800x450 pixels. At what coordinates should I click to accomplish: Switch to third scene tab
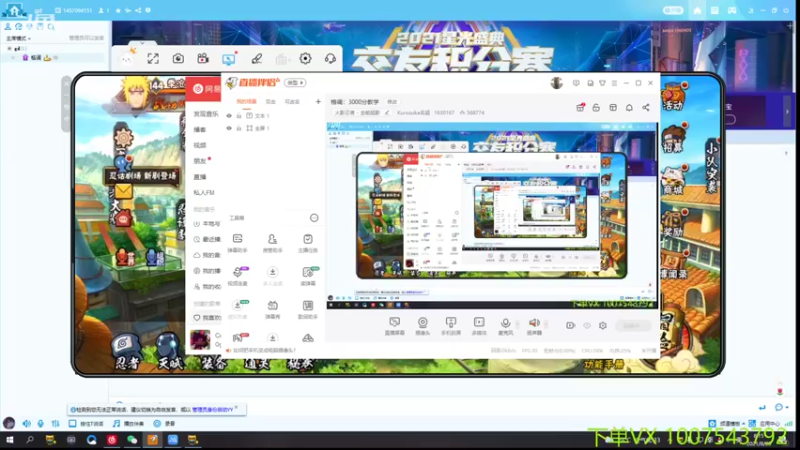(292, 102)
